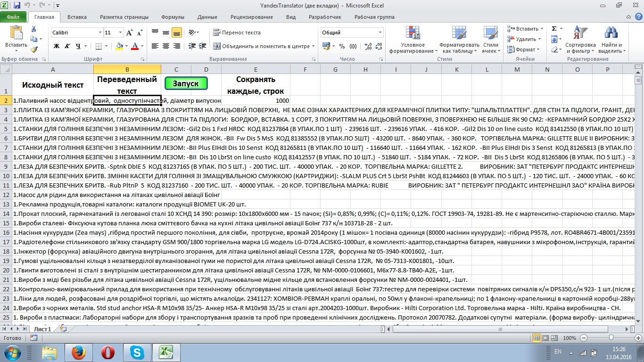The width and height of the screenshot is (644, 362).
Task: Switch to the Разметка страницы tab
Action: (x=124, y=17)
